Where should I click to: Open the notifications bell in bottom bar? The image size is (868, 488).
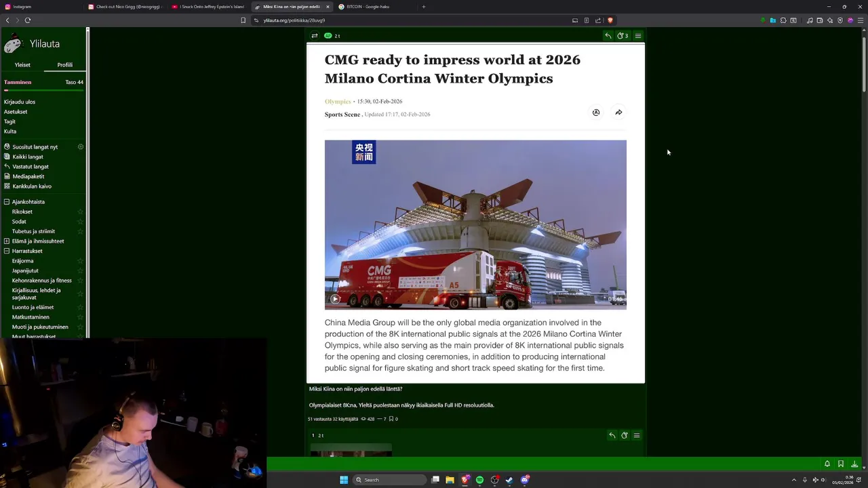827,464
